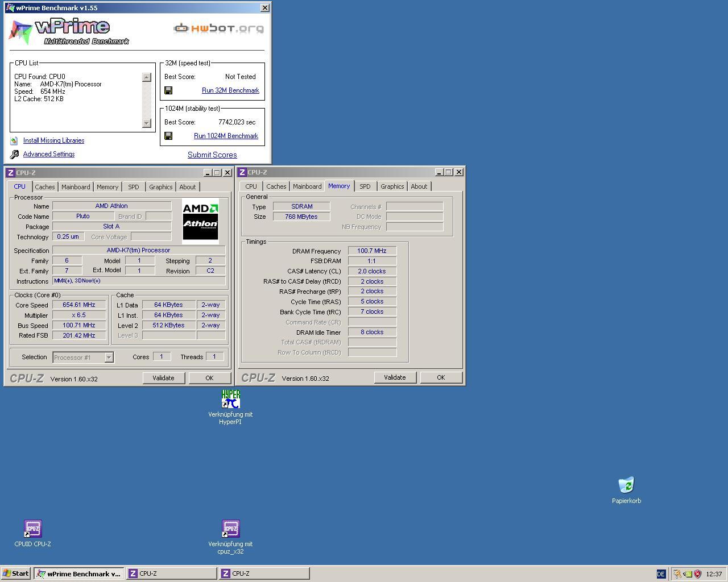Click the Specification field AMD-K7(tm) Processor
This screenshot has width=728, height=582.
[x=139, y=250]
